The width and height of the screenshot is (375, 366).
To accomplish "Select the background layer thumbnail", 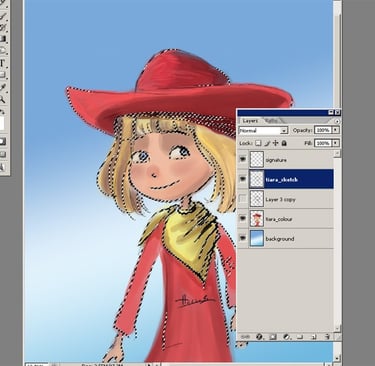I will pyautogui.click(x=257, y=238).
